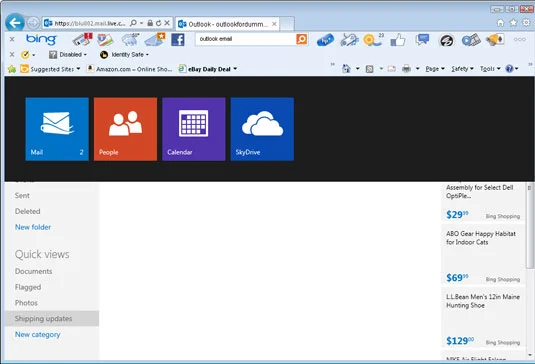Click the Bing bar video film icon
This screenshot has height=364, width=535.
pos(471,40)
